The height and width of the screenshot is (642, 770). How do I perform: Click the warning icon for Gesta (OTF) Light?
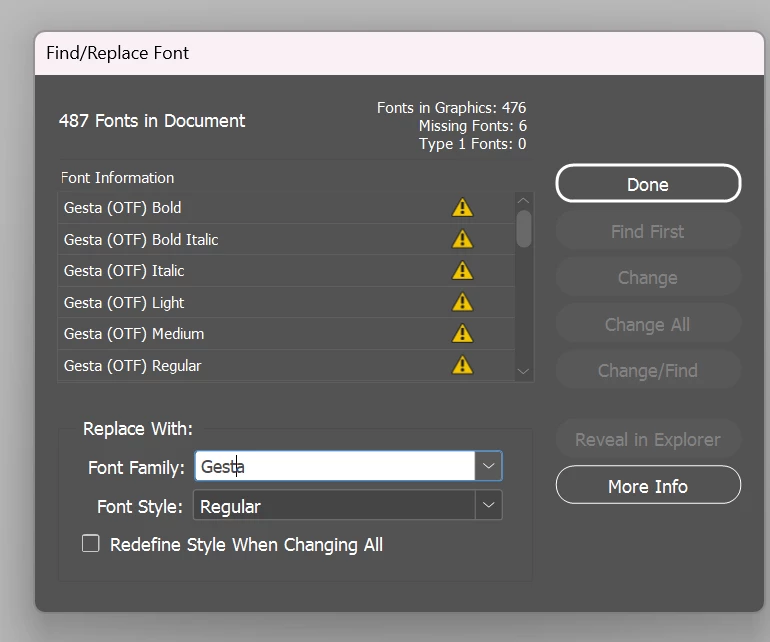click(x=462, y=302)
